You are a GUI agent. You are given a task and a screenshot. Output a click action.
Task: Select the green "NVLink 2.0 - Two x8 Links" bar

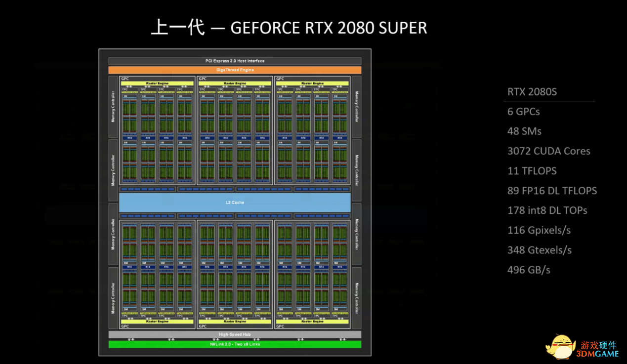point(235,344)
